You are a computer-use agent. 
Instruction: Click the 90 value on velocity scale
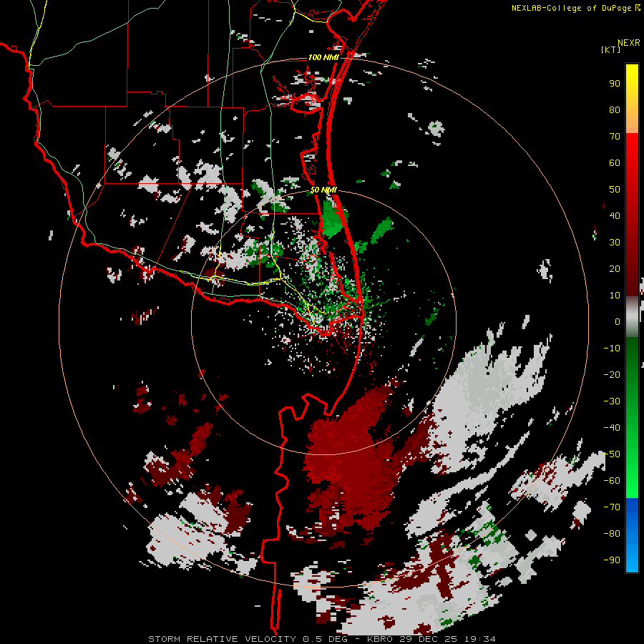click(615, 84)
